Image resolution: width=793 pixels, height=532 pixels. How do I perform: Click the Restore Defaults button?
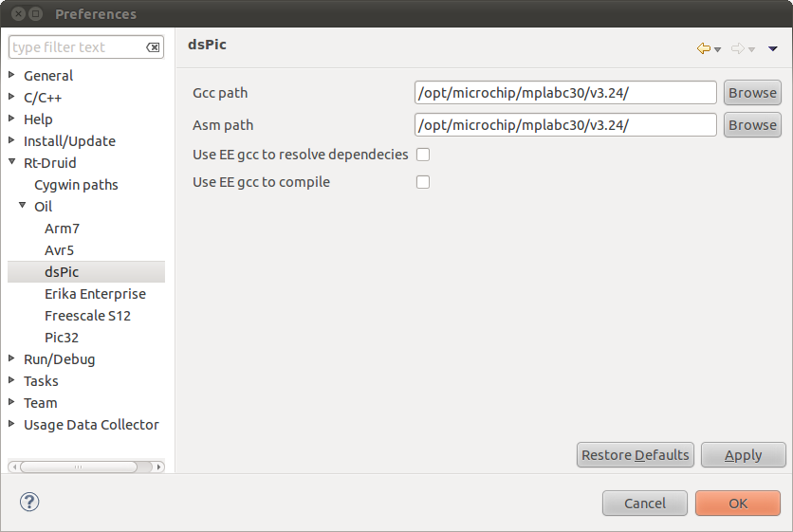coord(636,455)
